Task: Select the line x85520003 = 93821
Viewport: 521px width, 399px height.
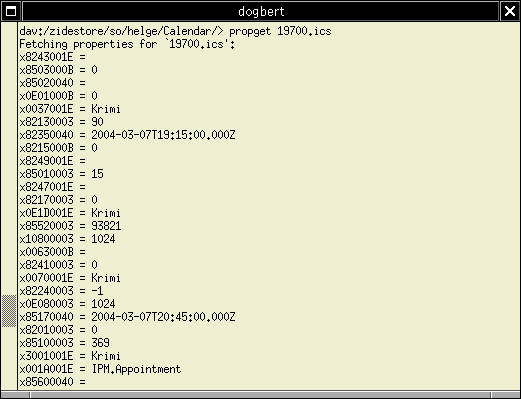Action: coord(70,226)
